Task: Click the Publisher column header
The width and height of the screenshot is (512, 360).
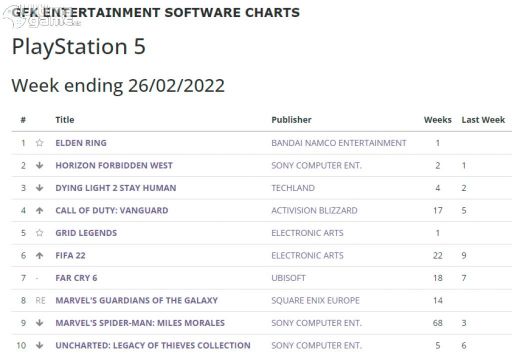Action: click(x=291, y=120)
